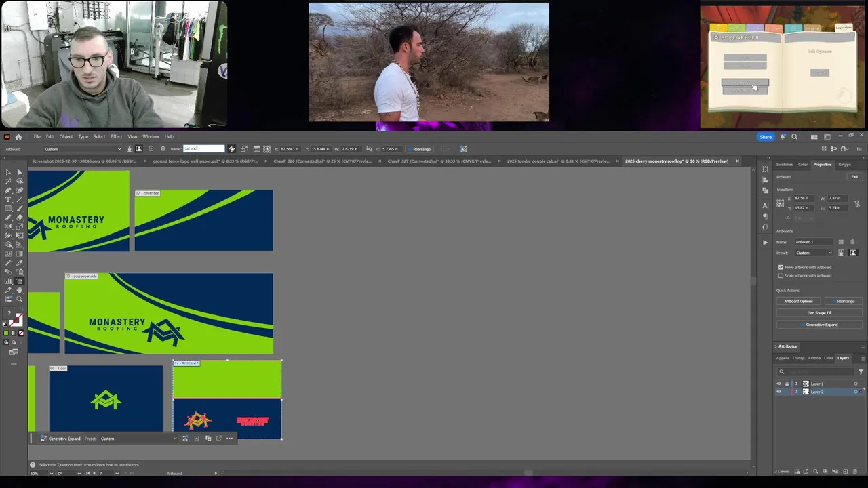The image size is (868, 488).
Task: Open Edit Toolbar three dots
Action: point(14,363)
